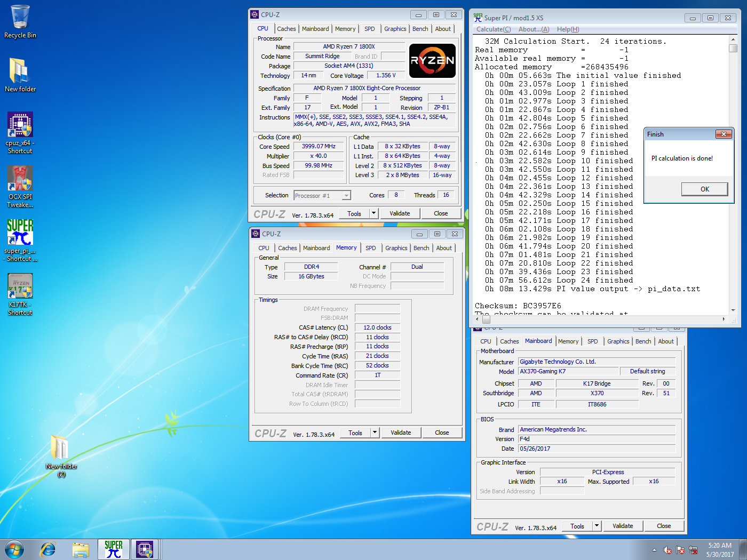Screen dimensions: 747x560
Task: Open Caches tab in the top CPU-Z window
Action: click(287, 29)
